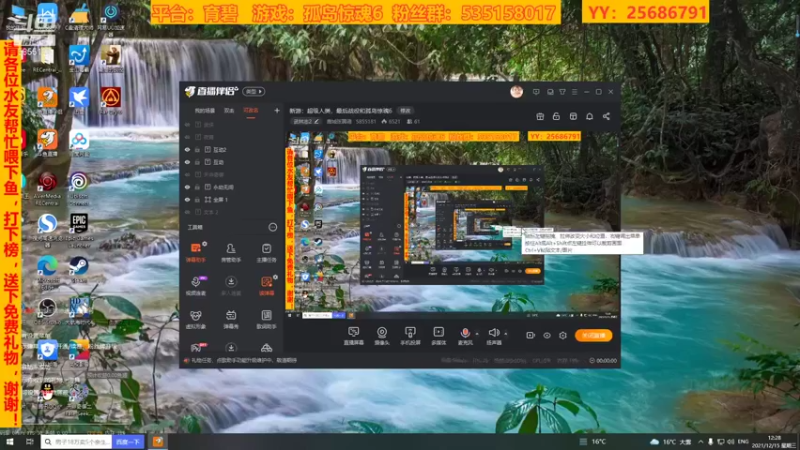This screenshot has width=800, height=450.
Task: Toggle the eye on the last source row
Action: click(187, 212)
